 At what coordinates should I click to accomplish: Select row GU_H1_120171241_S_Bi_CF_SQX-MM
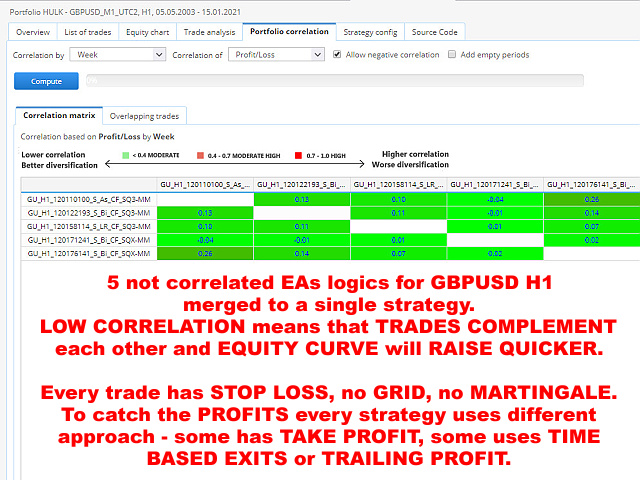pyautogui.click(x=89, y=240)
